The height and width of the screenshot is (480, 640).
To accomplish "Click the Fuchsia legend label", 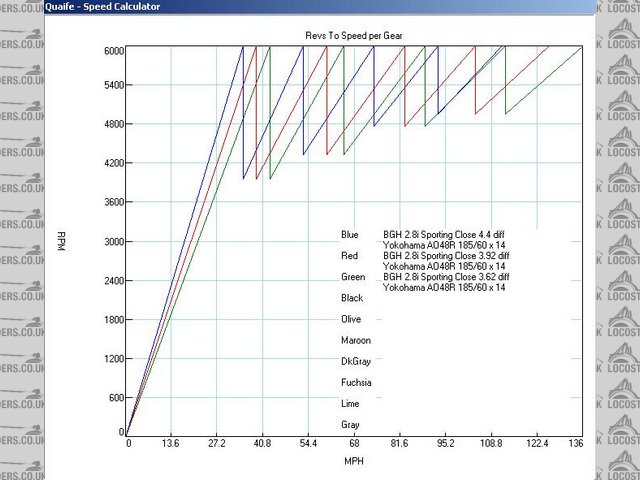I will [x=356, y=382].
